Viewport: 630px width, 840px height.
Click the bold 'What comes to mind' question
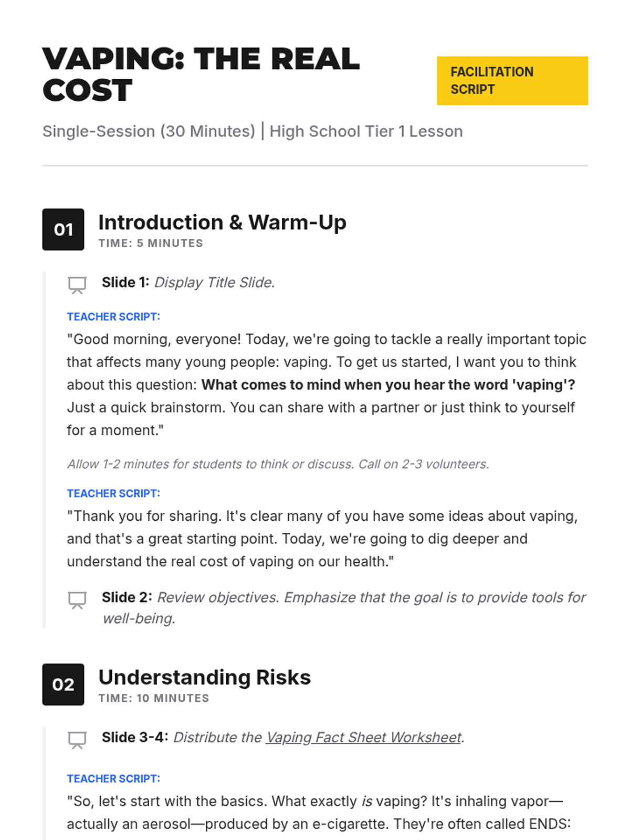pos(388,385)
